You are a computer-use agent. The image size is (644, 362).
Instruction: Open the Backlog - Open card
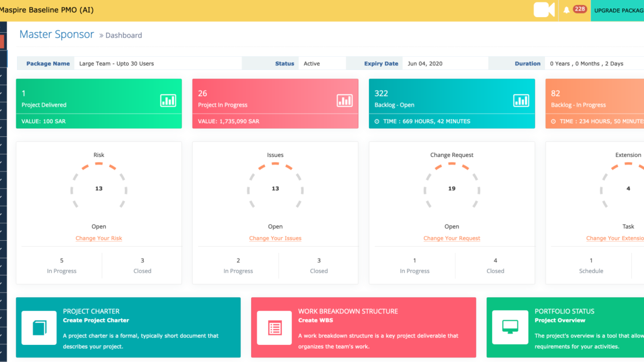coord(452,104)
